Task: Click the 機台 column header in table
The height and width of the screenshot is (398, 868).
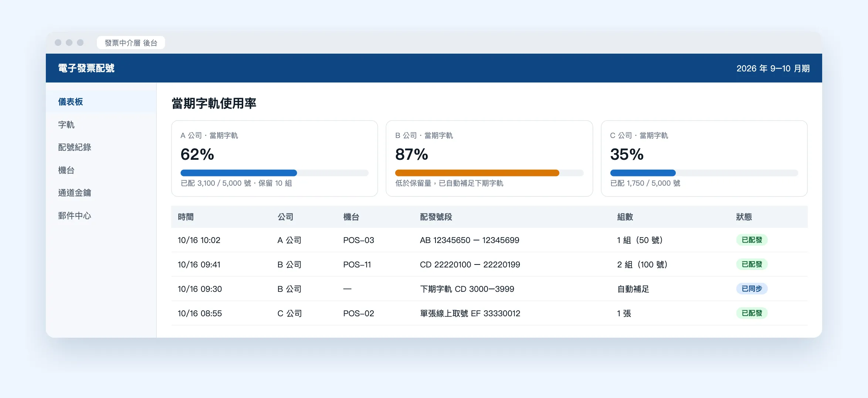Action: [351, 217]
